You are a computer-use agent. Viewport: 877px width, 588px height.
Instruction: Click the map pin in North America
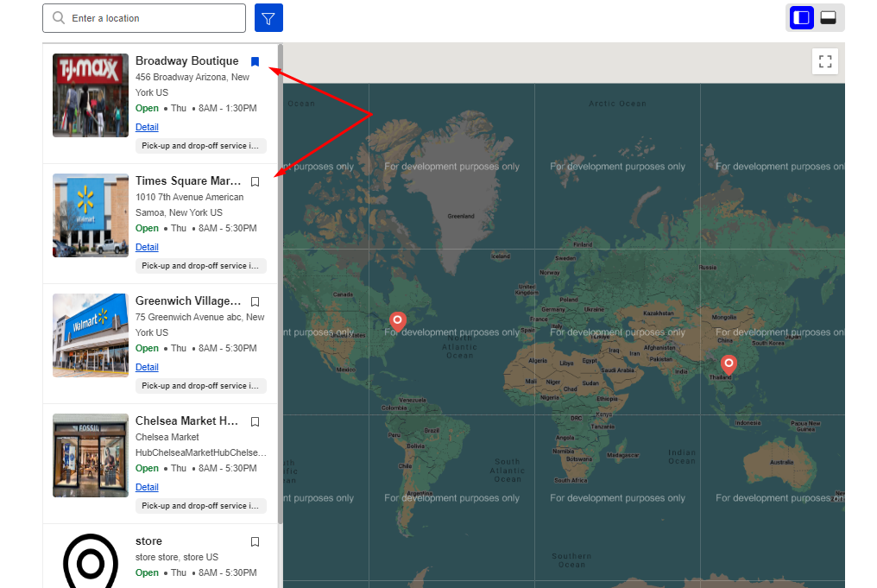pyautogui.click(x=397, y=321)
